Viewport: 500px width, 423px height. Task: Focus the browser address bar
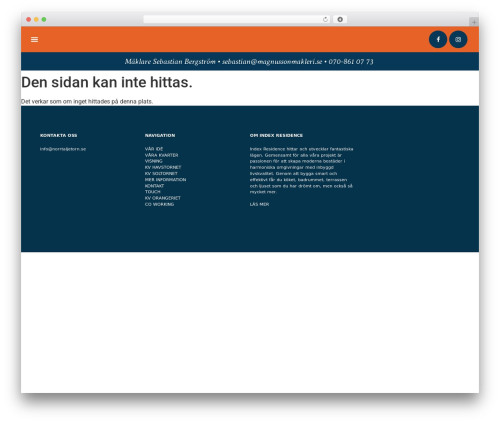pos(237,19)
